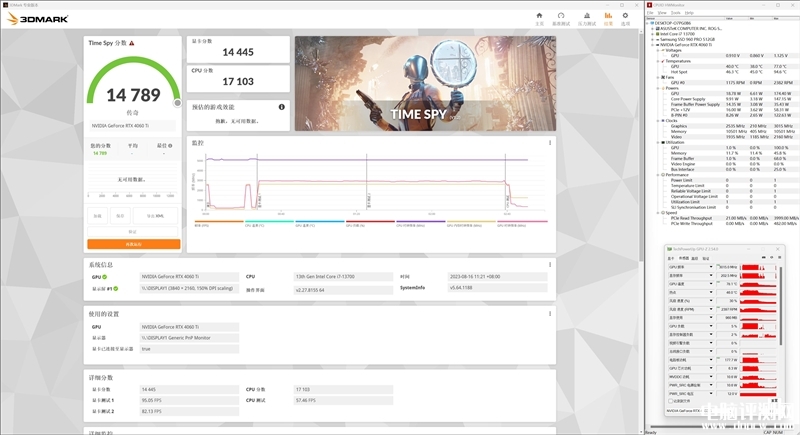Screen dimensions: 800x435
Task: Switch to the GPU-Z Graphics Card (显卡) tab
Action: click(671, 259)
